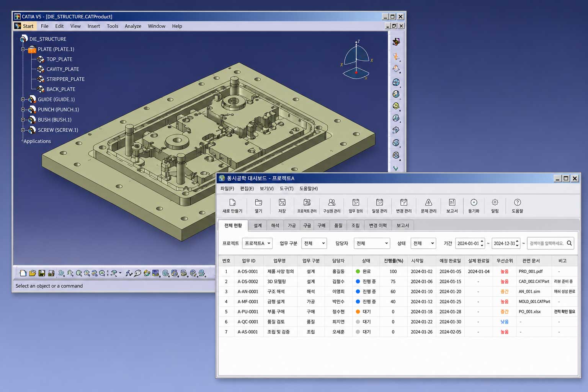Click the topmost icon in CATIA's right toolbar
The height and width of the screenshot is (392, 588).
(396, 41)
